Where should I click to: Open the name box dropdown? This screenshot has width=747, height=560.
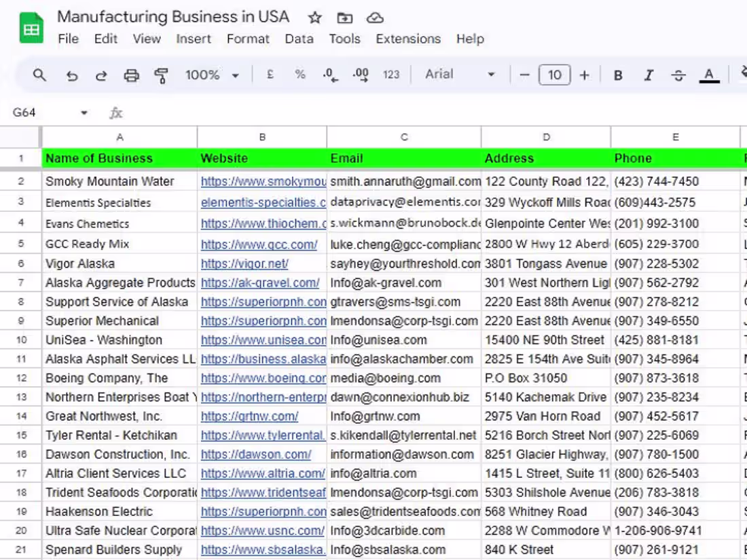[x=84, y=112]
